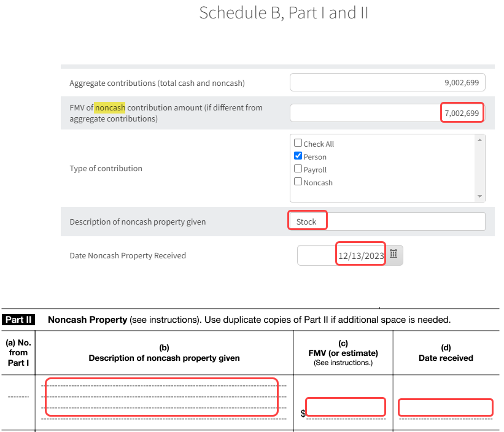Click the yellow highlighted noncash word

point(110,108)
